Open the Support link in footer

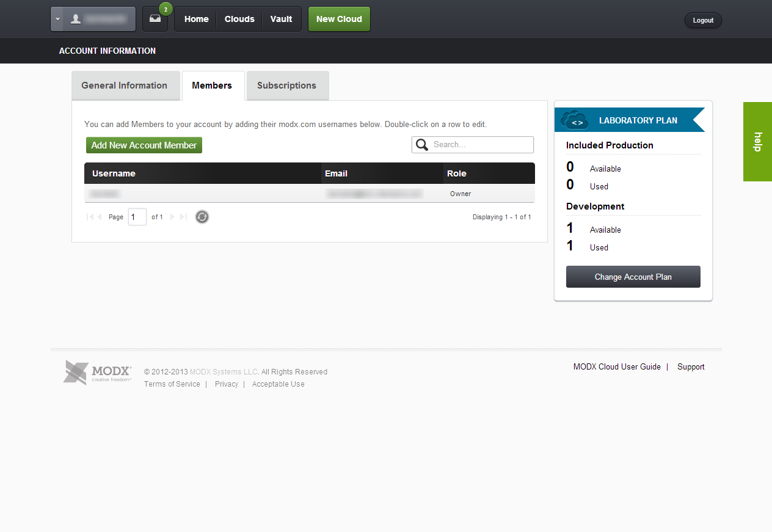point(691,367)
